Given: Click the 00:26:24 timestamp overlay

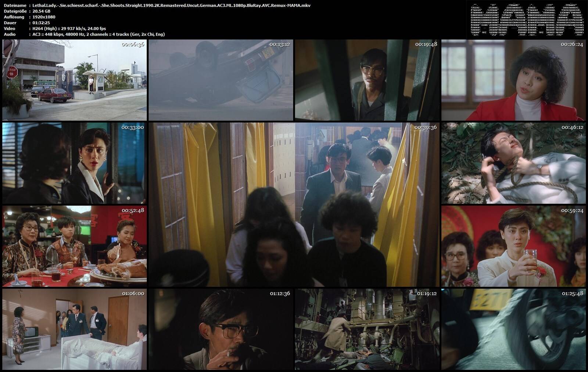Looking at the screenshot, I should tap(572, 44).
